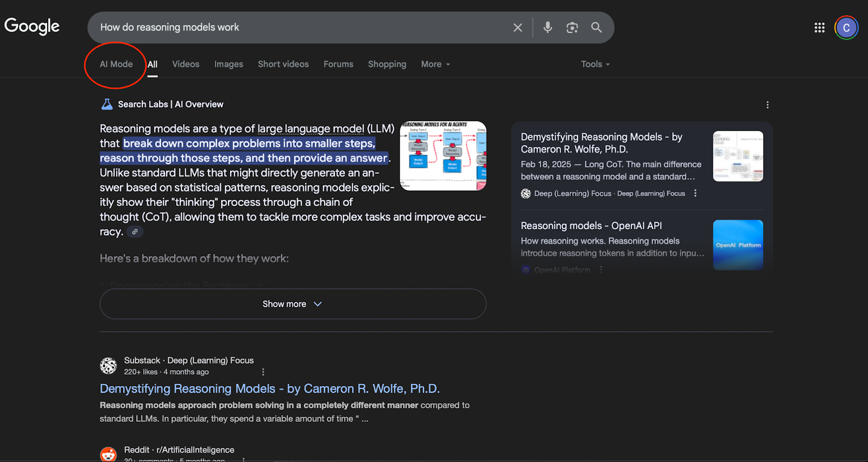
Task: Start voice search with microphone icon
Action: 548,27
